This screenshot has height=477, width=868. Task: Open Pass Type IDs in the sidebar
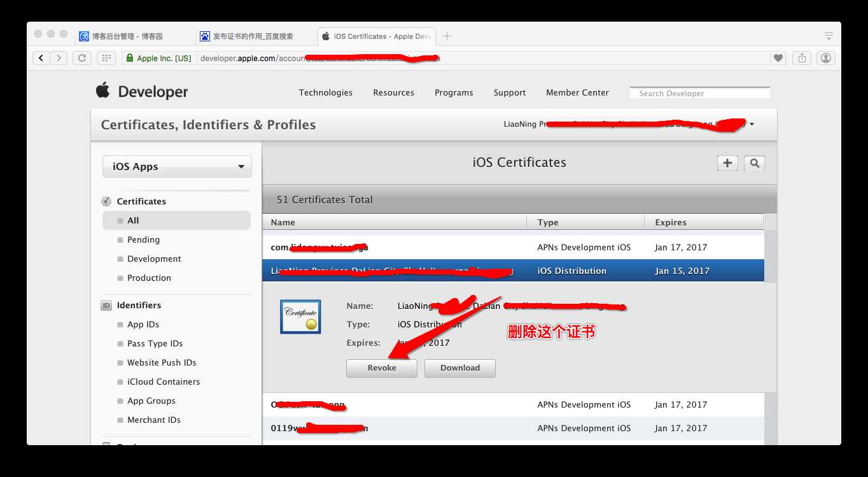(155, 343)
